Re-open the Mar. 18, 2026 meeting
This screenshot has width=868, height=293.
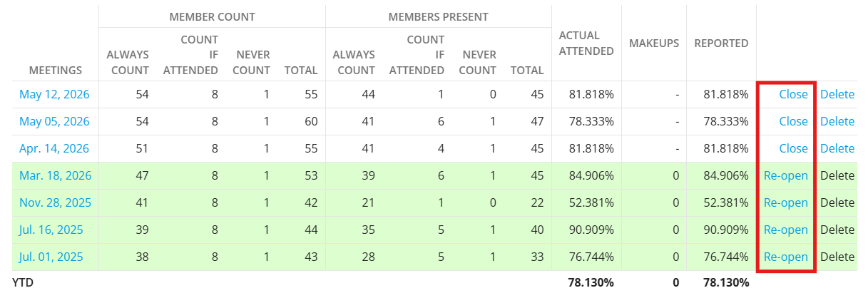coord(785,175)
